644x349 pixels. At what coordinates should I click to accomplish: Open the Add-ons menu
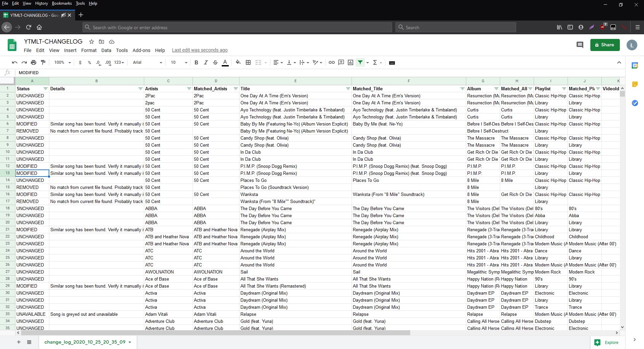click(x=141, y=50)
